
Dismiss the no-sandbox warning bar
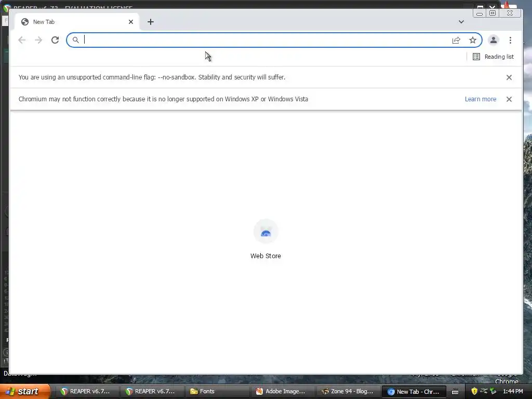(x=509, y=77)
